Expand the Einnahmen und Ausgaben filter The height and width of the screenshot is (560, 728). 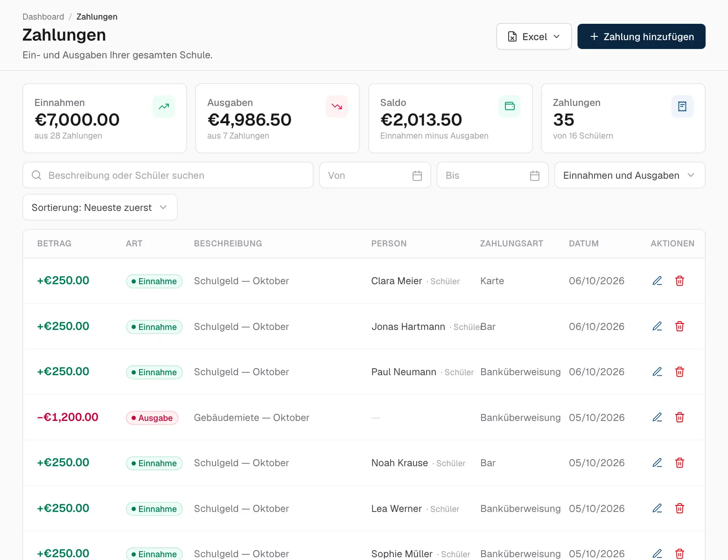pos(630,175)
